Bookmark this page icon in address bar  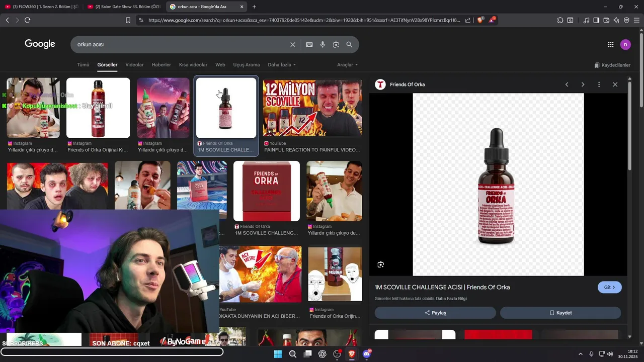[x=128, y=20]
